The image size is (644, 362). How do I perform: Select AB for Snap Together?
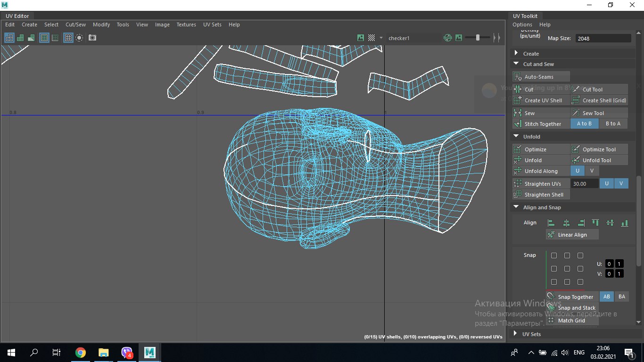tap(607, 296)
